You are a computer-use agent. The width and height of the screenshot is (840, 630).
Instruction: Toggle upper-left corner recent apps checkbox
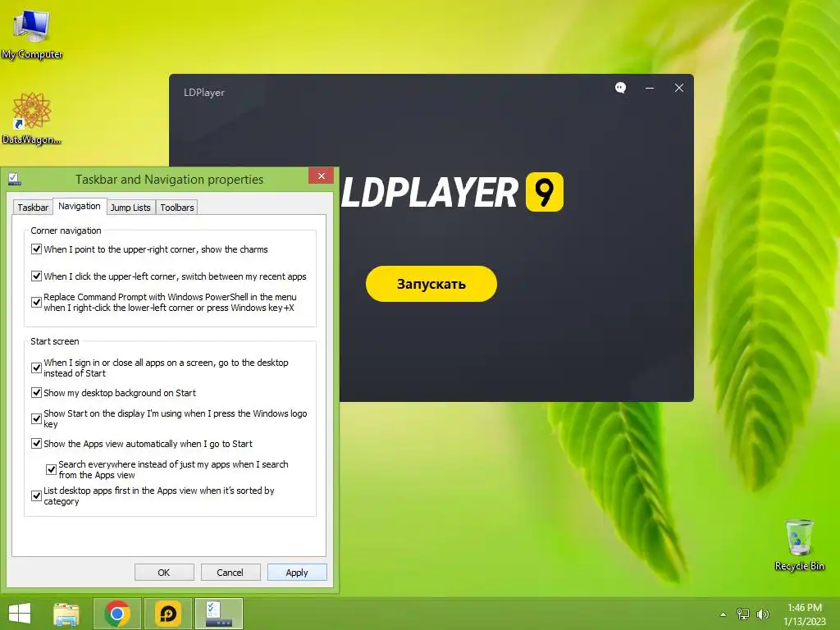(36, 276)
